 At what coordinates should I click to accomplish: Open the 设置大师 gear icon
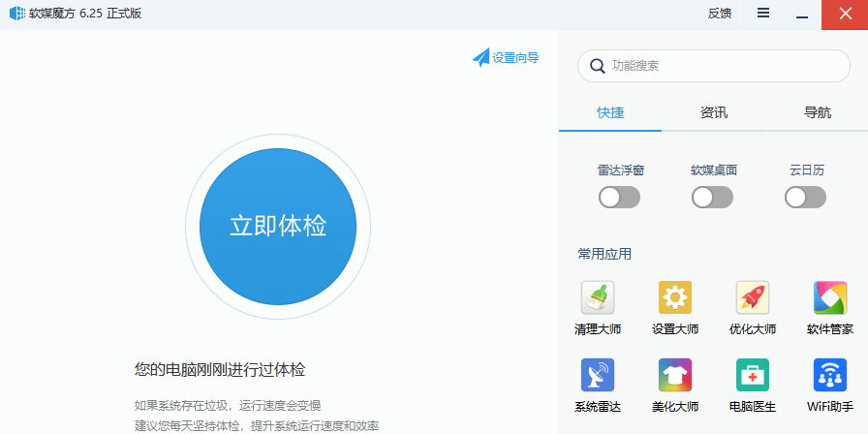[675, 297]
